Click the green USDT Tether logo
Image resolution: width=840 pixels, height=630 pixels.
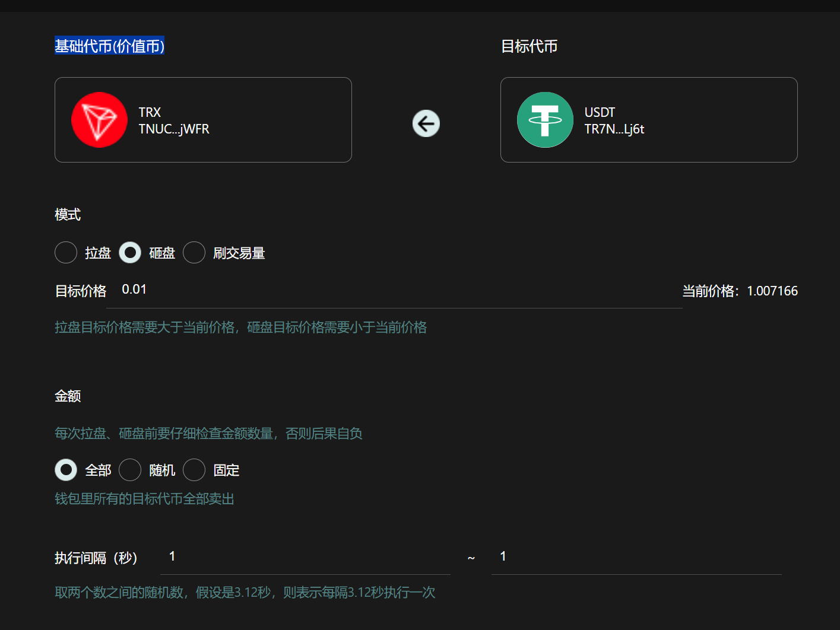point(545,120)
